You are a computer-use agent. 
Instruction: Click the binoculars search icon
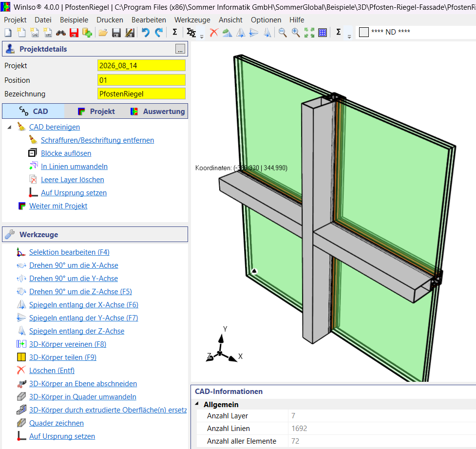61,33
